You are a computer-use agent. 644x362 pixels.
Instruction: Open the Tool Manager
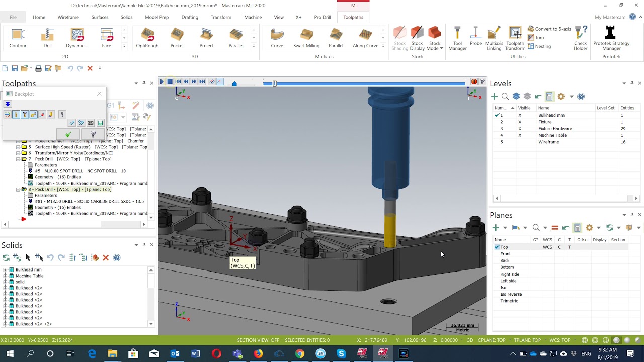(457, 39)
